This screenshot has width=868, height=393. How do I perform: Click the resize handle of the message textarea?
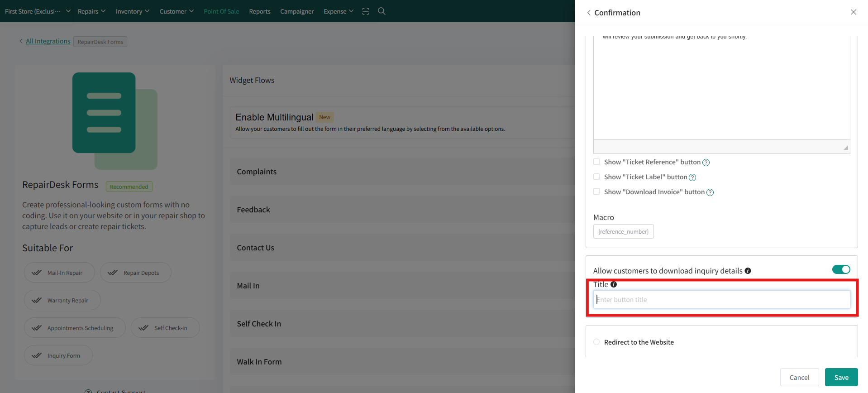coord(845,148)
